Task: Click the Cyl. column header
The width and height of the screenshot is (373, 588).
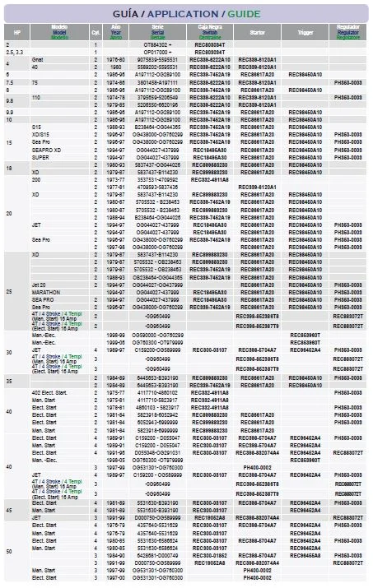Action: 96,32
